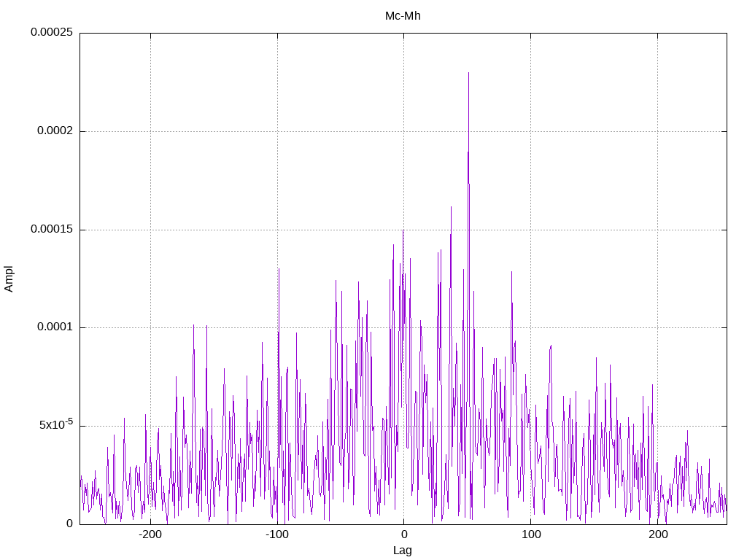Click the y-axis value 0.0002
Image resolution: width=747 pixels, height=560 pixels.
pos(55,131)
